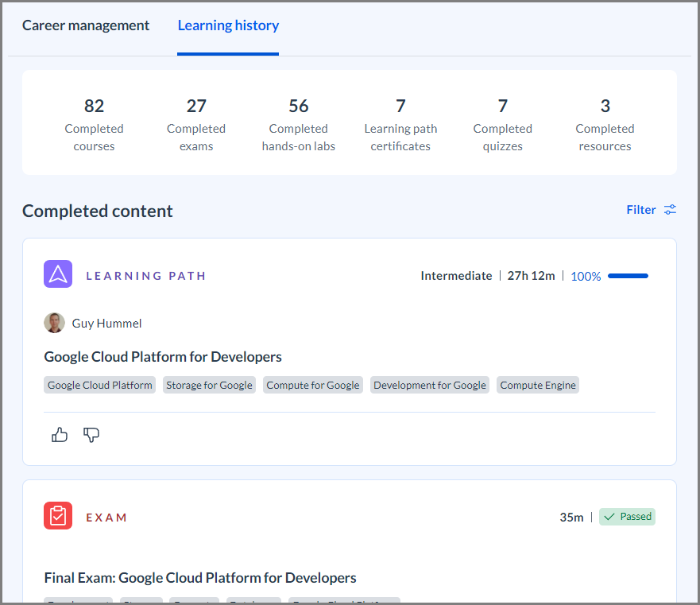Click the 56 Completed hands-on labs stat
The width and height of the screenshot is (700, 605).
299,125
